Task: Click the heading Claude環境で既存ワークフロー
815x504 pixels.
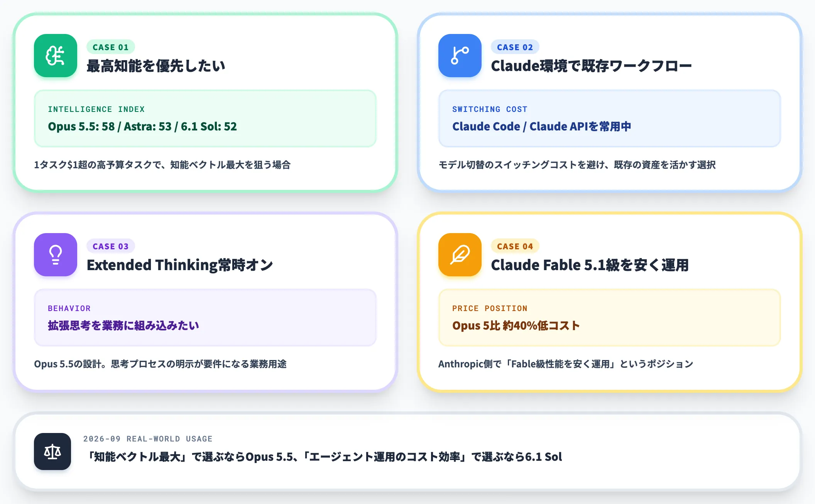Action: click(591, 66)
